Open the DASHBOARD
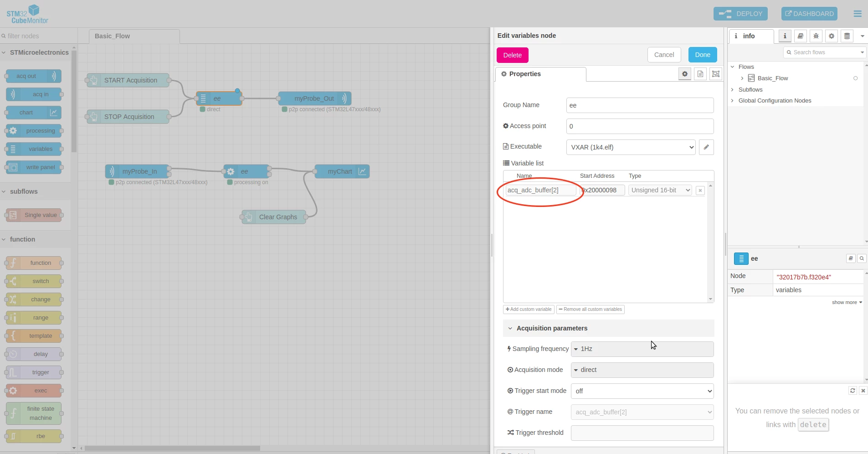This screenshot has height=454, width=868. point(809,14)
